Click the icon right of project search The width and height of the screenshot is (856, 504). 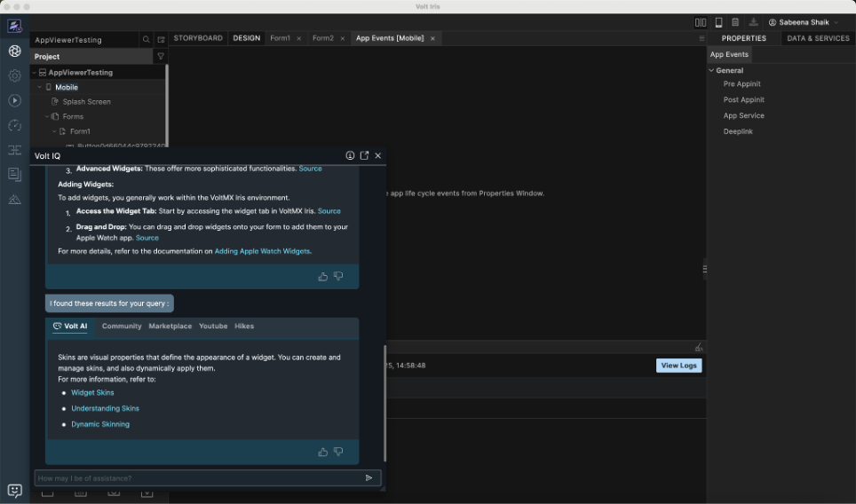coord(161,40)
